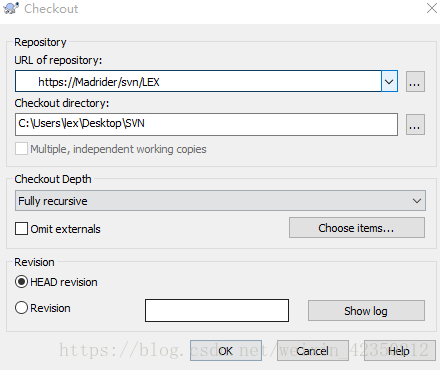Click the Cancel button
440x370 pixels.
313,351
